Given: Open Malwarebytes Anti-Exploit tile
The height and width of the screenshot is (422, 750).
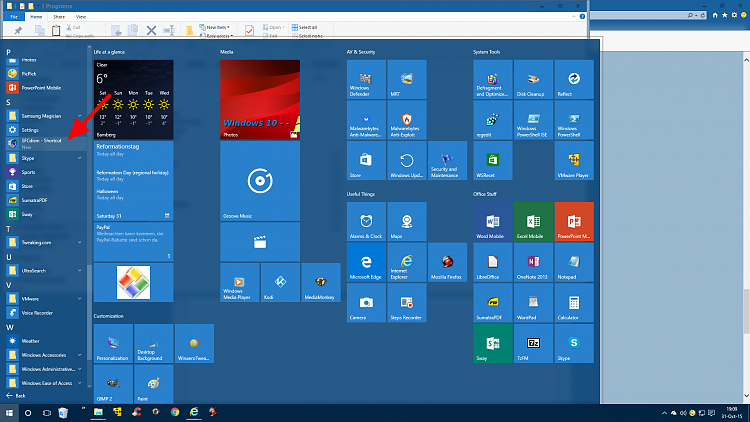Looking at the screenshot, I should coord(407,120).
